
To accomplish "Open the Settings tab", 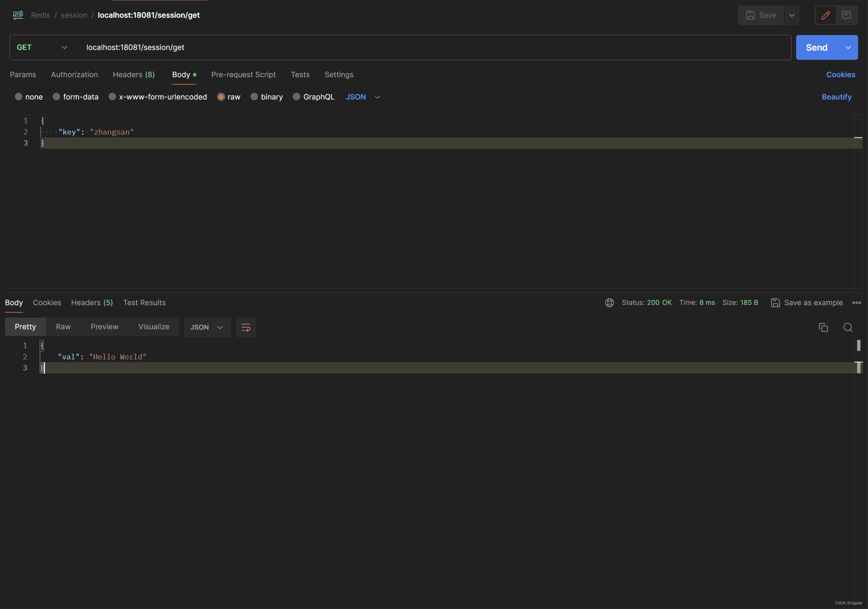I will 339,74.
